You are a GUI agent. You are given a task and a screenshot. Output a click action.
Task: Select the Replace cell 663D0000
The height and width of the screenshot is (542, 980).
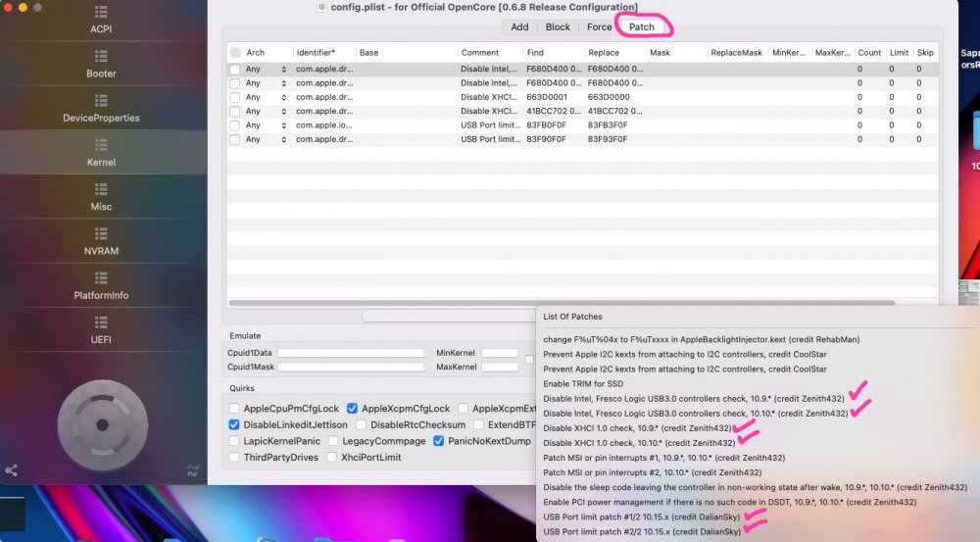(x=609, y=98)
